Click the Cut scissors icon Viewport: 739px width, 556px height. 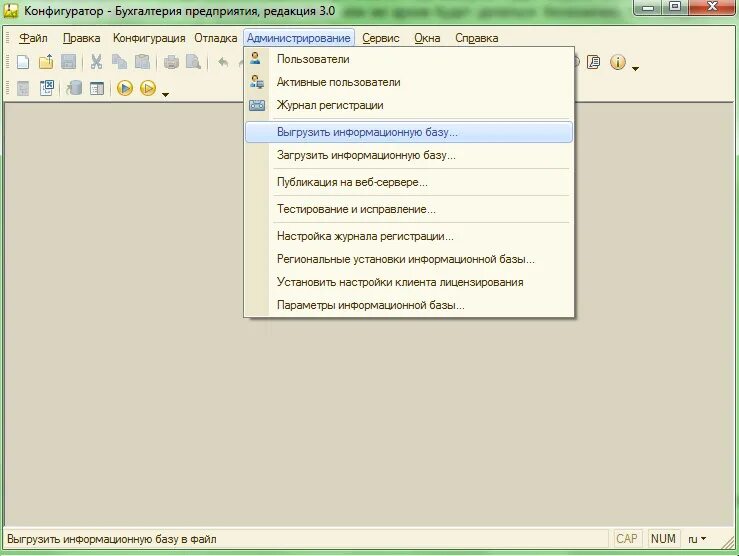pos(97,62)
